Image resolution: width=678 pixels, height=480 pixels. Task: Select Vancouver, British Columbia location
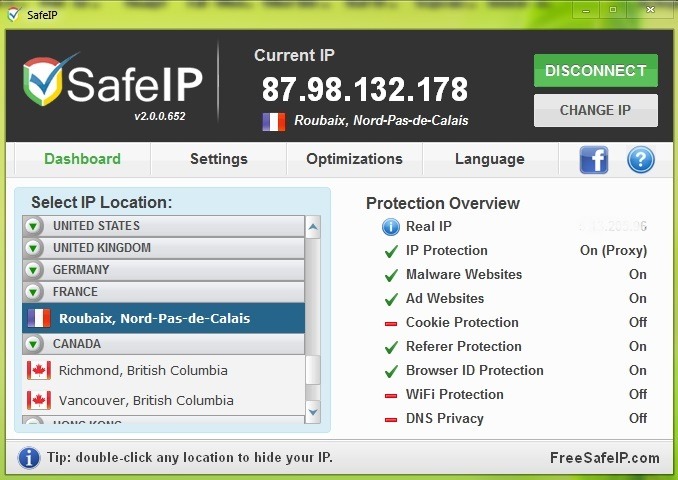coord(163,400)
